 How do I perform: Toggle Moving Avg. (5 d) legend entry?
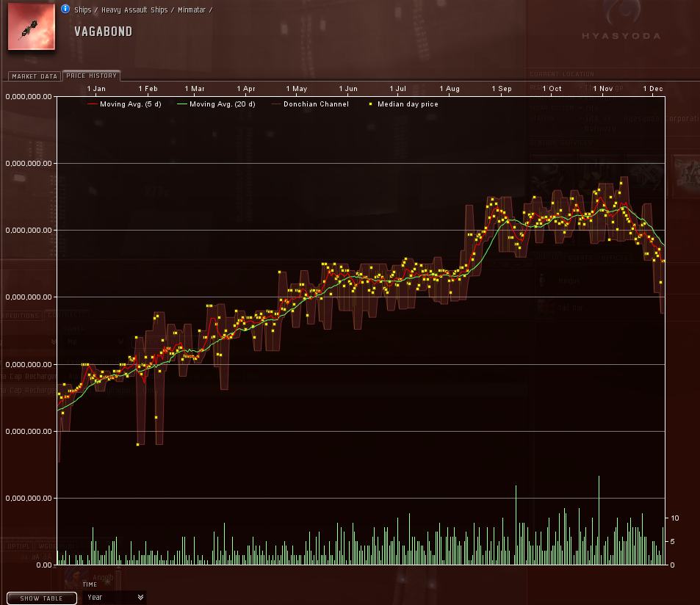pos(125,104)
